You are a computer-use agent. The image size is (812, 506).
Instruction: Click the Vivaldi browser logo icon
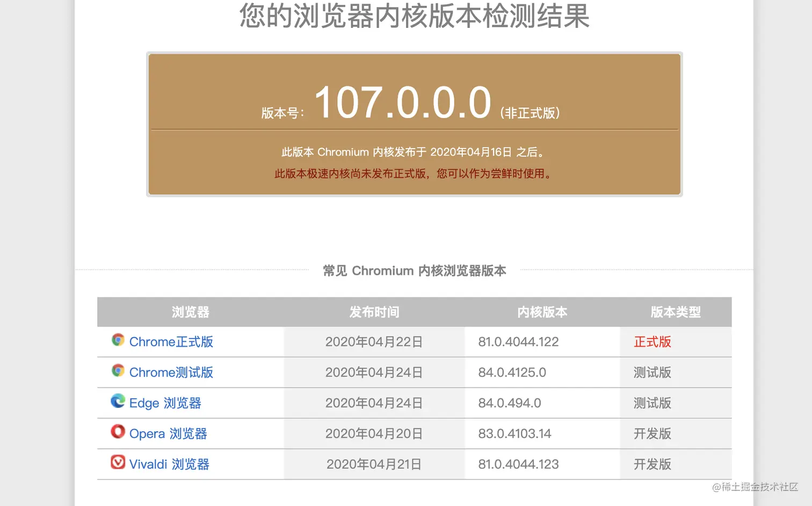coord(118,462)
